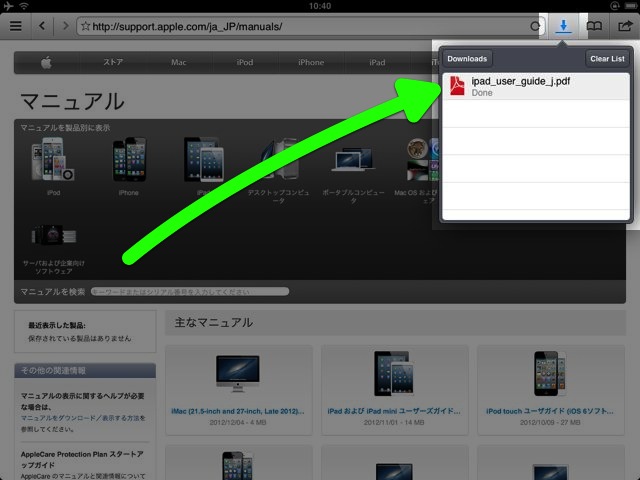Tap the share icon
This screenshot has width=640, height=480.
(625, 27)
